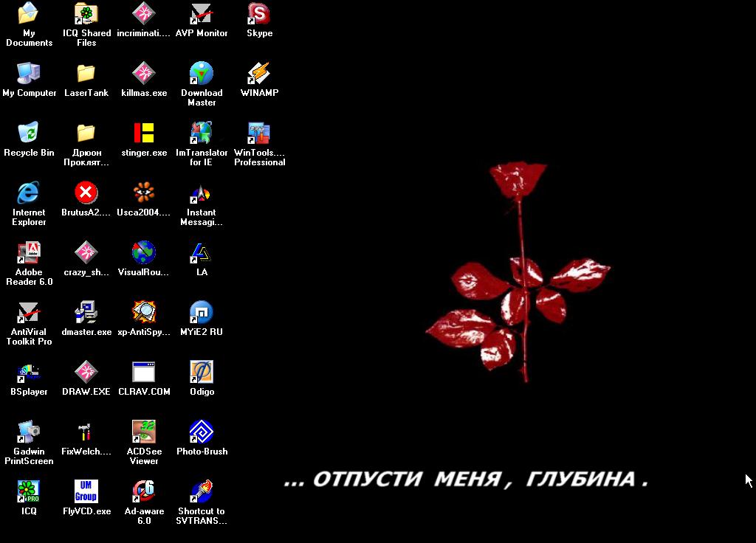
Task: Select the CLRAV.COM file icon
Action: (144, 372)
